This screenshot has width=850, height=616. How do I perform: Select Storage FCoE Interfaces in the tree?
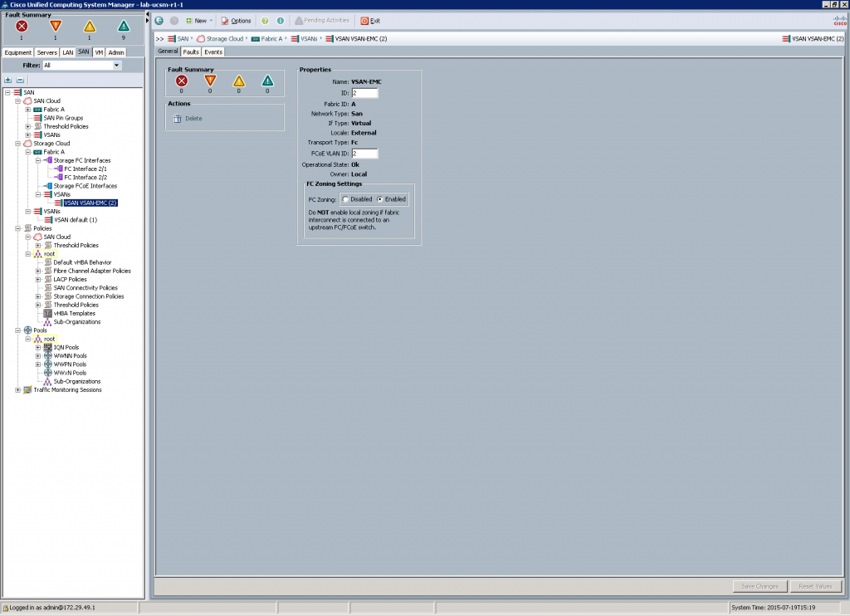pyautogui.click(x=85, y=186)
